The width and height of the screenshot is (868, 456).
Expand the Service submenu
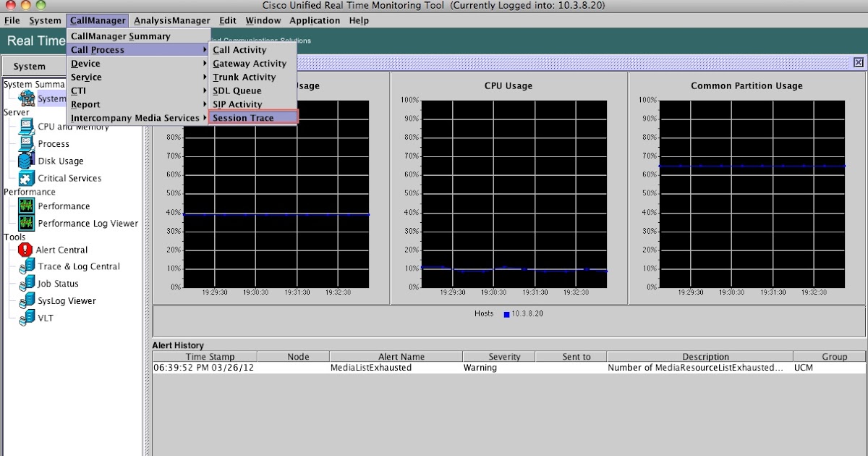click(137, 77)
